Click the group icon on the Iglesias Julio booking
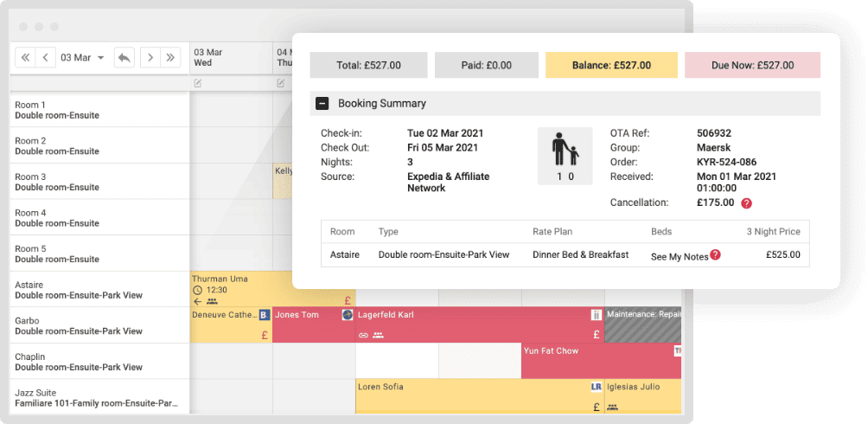The width and height of the screenshot is (868, 424). 612,407
